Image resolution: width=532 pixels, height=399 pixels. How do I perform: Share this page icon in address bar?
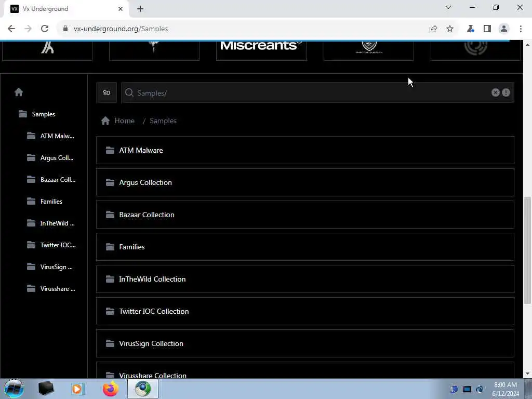(433, 29)
